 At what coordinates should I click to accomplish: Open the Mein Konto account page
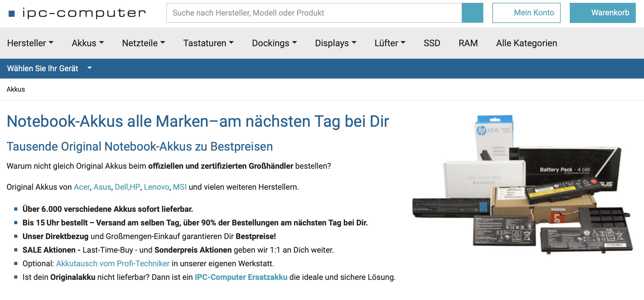point(526,13)
